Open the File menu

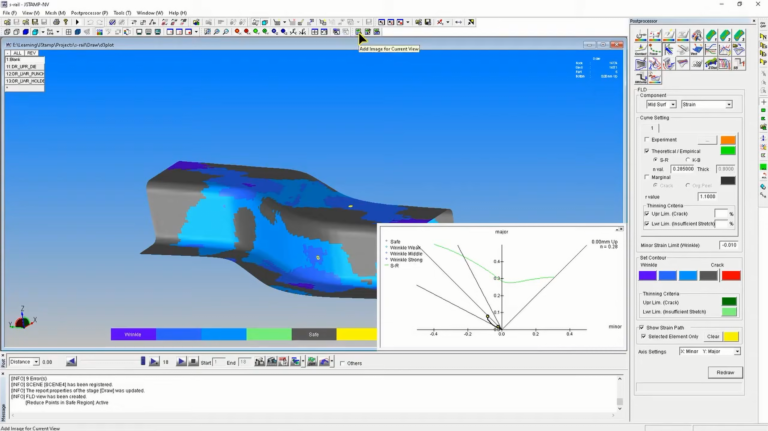point(9,13)
